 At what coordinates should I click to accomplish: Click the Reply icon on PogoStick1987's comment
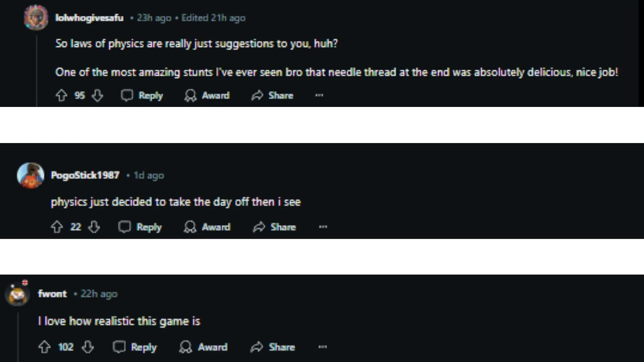pyautogui.click(x=124, y=227)
